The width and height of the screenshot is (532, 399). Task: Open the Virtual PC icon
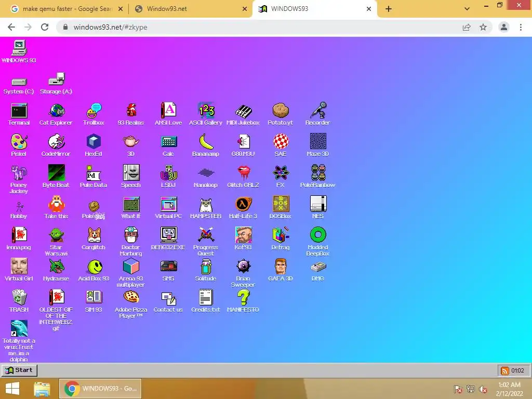click(x=168, y=208)
